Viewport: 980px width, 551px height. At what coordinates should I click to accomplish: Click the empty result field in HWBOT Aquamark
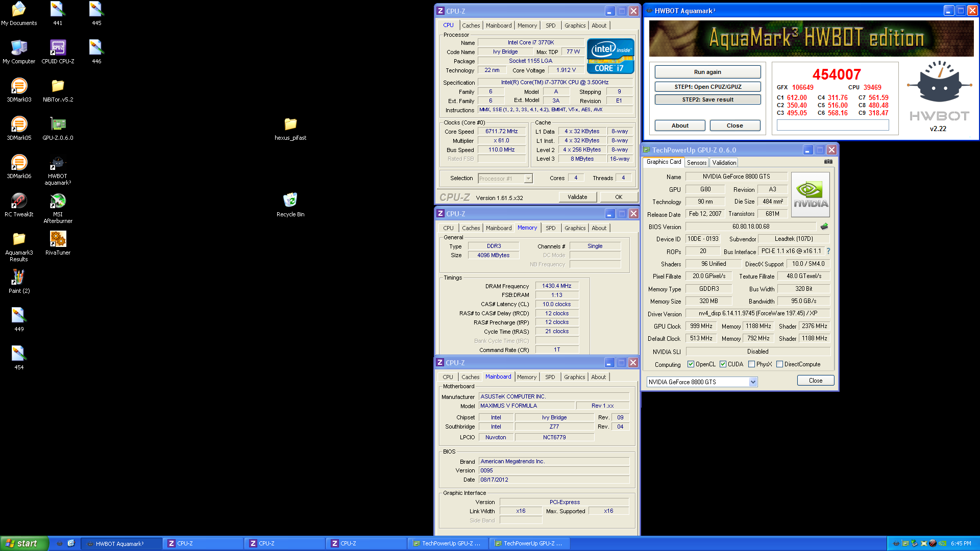click(x=832, y=125)
